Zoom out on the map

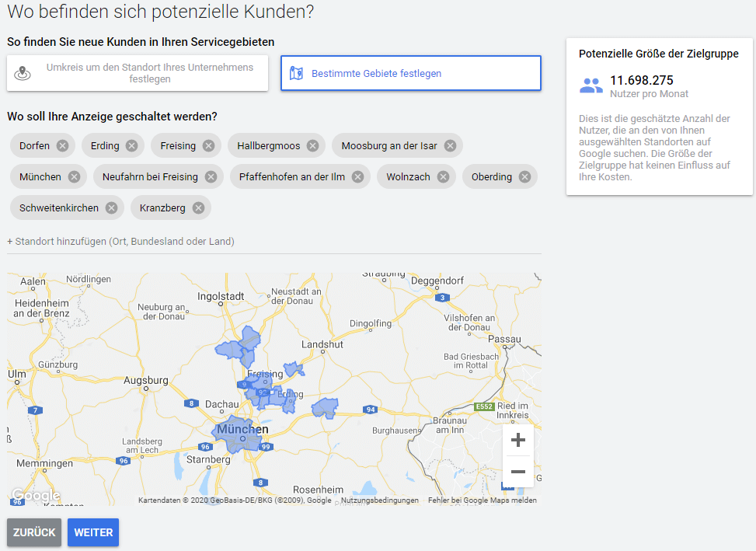click(518, 472)
